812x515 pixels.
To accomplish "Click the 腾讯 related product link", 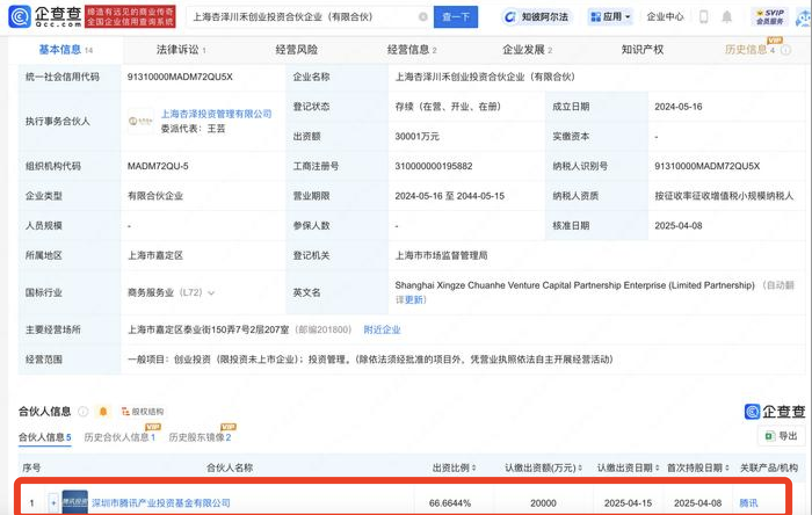I will [749, 503].
